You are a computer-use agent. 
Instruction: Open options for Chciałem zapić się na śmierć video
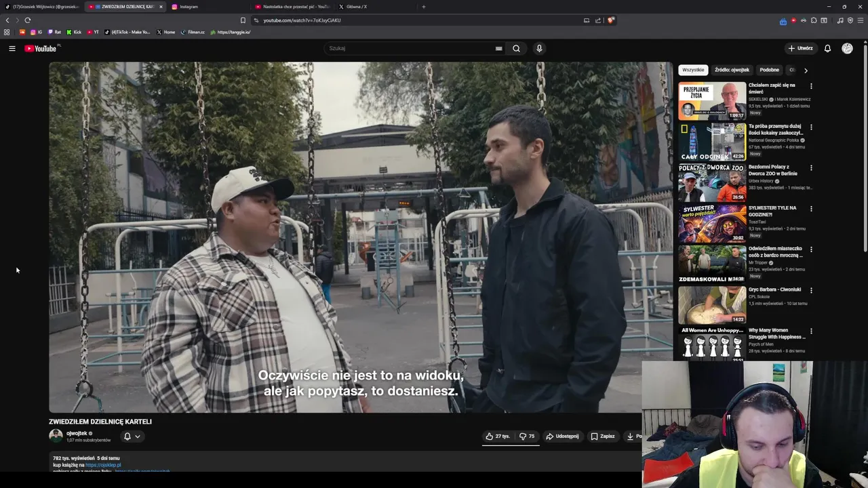pos(811,86)
